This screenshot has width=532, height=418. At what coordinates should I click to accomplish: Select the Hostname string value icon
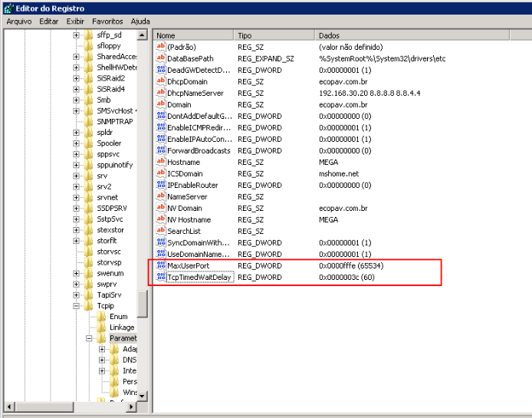point(161,162)
